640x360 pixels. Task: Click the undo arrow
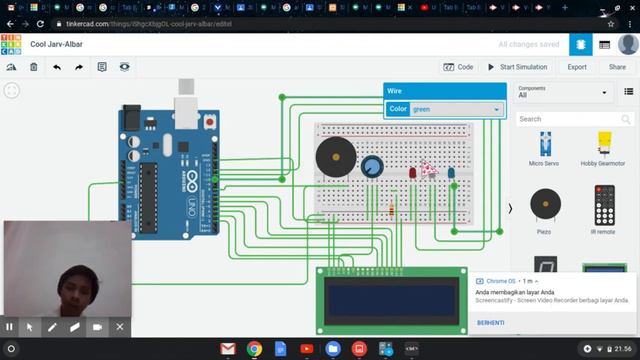[57, 67]
